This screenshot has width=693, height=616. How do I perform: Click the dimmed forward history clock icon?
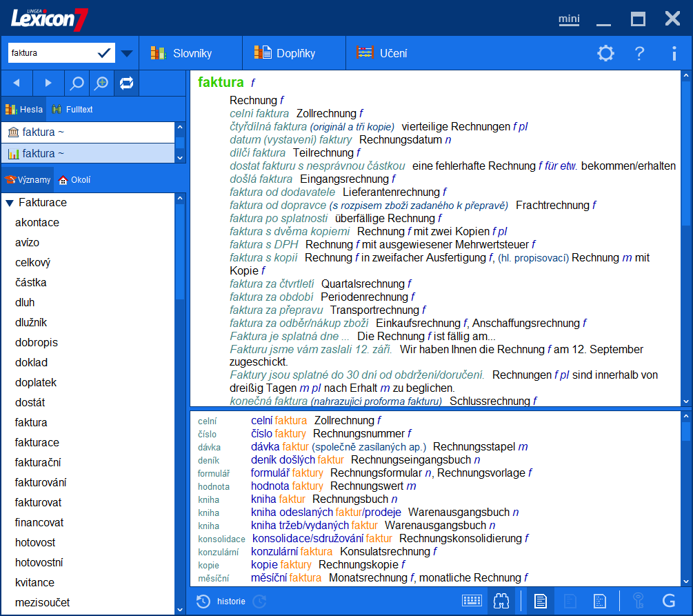point(260,602)
